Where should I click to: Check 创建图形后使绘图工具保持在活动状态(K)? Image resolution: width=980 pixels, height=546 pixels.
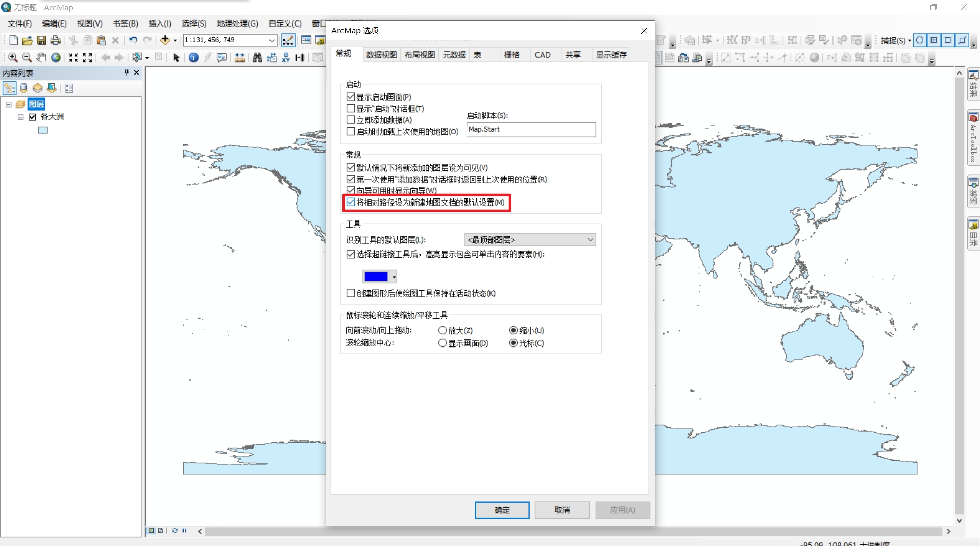[x=350, y=293]
